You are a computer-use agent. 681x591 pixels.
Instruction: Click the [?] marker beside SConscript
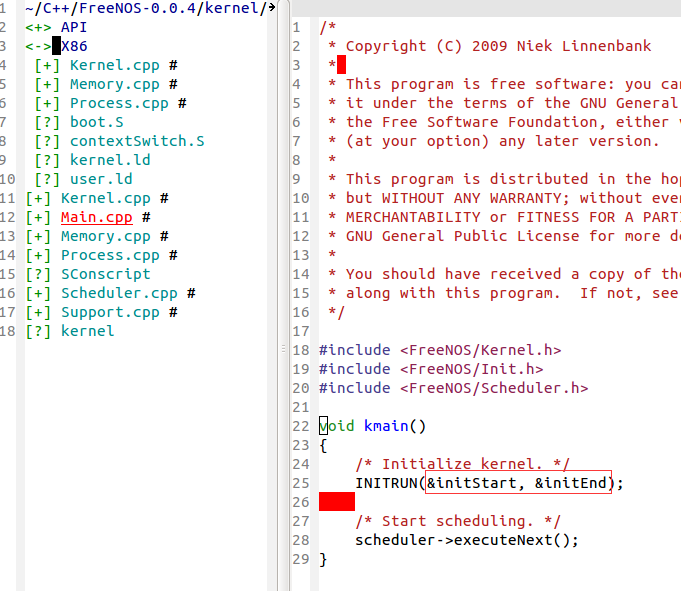pyautogui.click(x=38, y=274)
